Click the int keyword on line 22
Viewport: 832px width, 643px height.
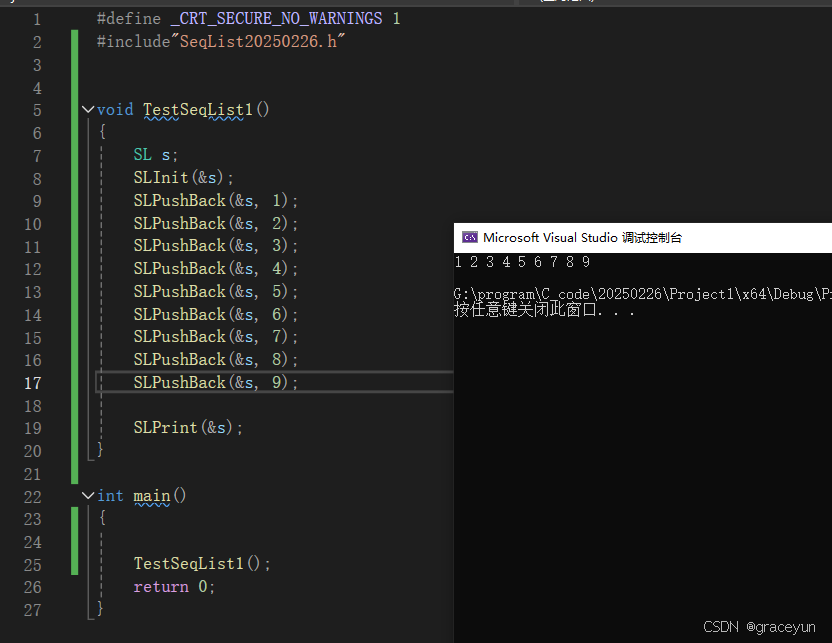(110, 496)
